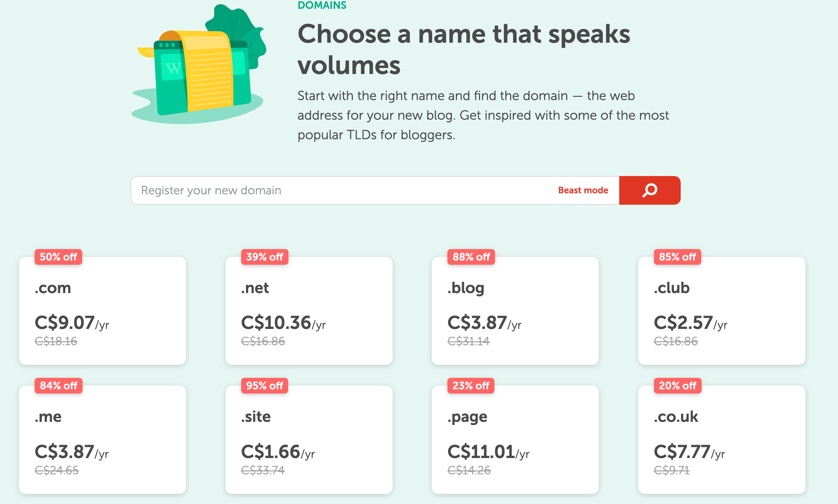Image resolution: width=838 pixels, height=504 pixels.
Task: Click the search magnifying glass button
Action: tap(650, 190)
